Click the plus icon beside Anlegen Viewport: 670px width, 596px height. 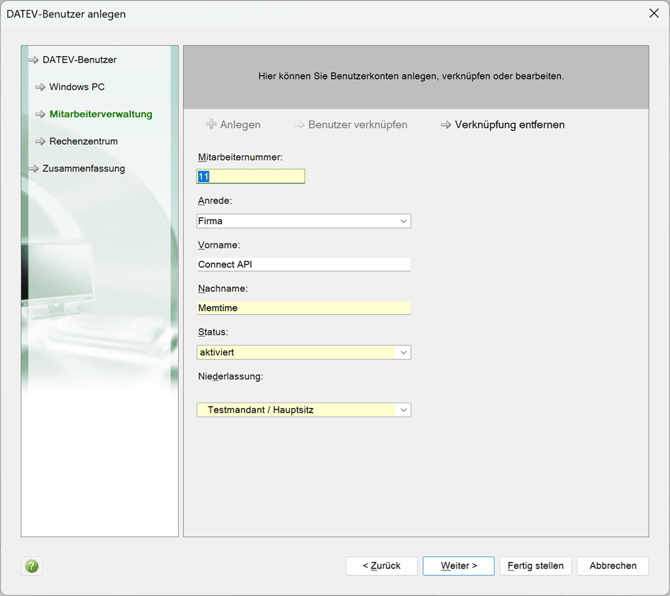(x=211, y=125)
